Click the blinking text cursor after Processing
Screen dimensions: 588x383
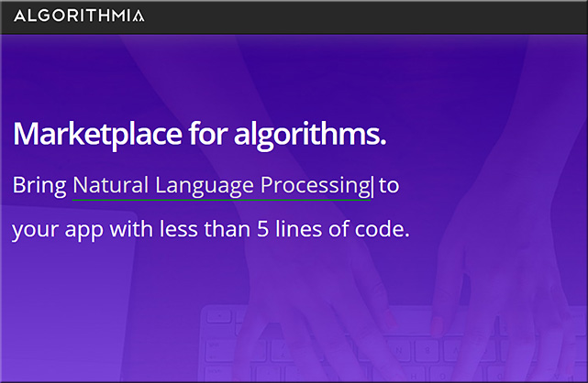click(372, 186)
